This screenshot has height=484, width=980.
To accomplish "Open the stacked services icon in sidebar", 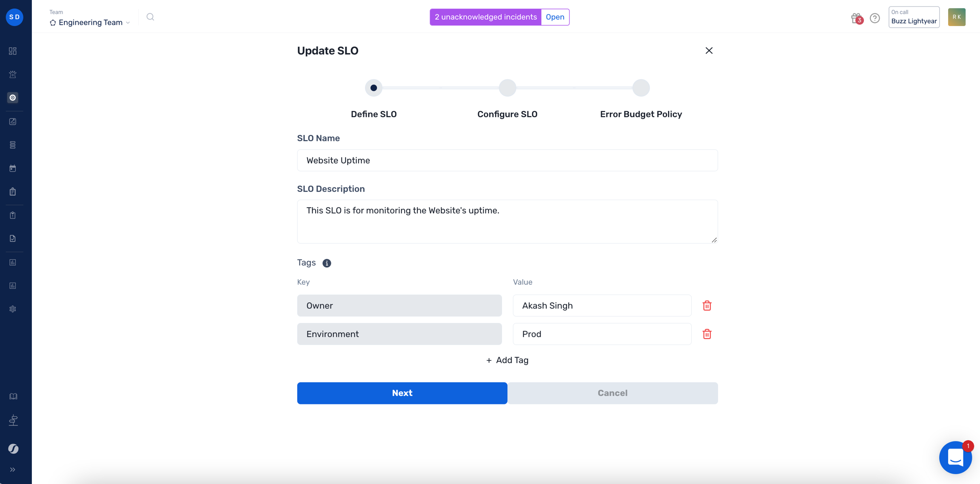I will [x=13, y=145].
